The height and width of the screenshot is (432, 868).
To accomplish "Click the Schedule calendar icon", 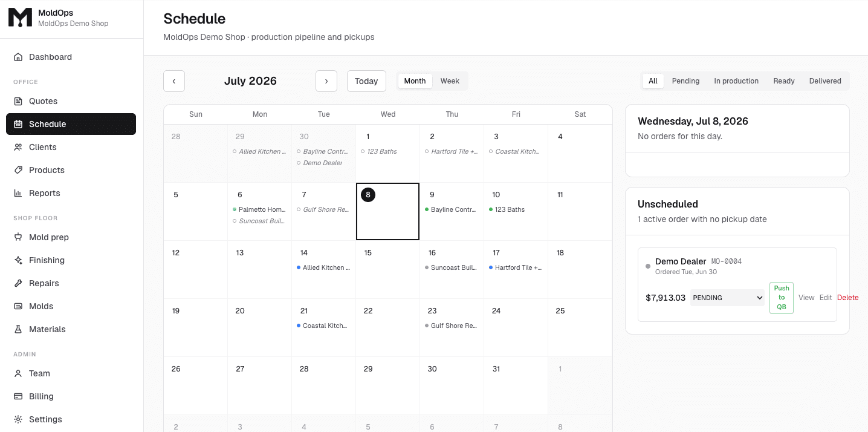I will tap(18, 124).
